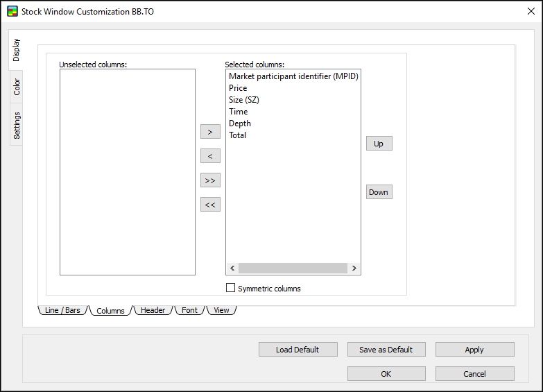Click the Load Default button

tap(298, 350)
